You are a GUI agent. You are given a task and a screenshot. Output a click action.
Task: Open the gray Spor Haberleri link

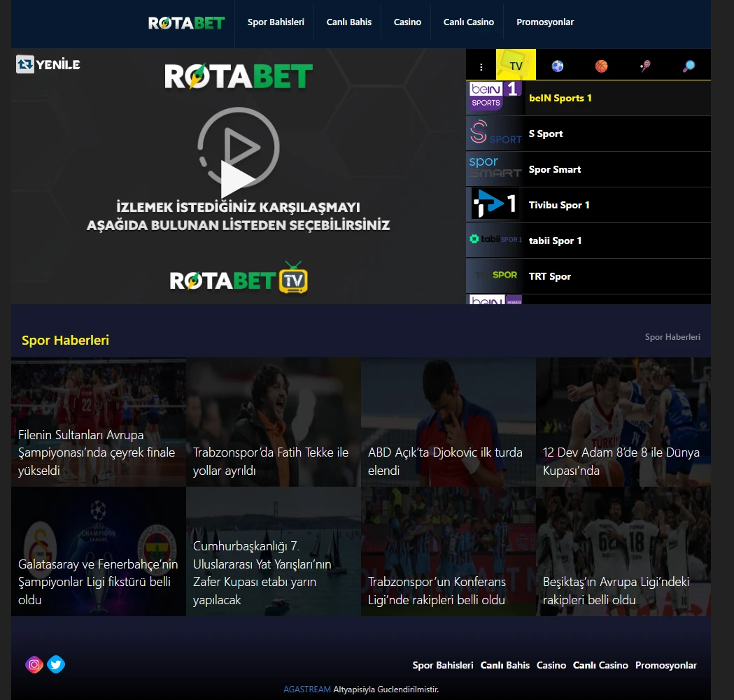click(672, 337)
